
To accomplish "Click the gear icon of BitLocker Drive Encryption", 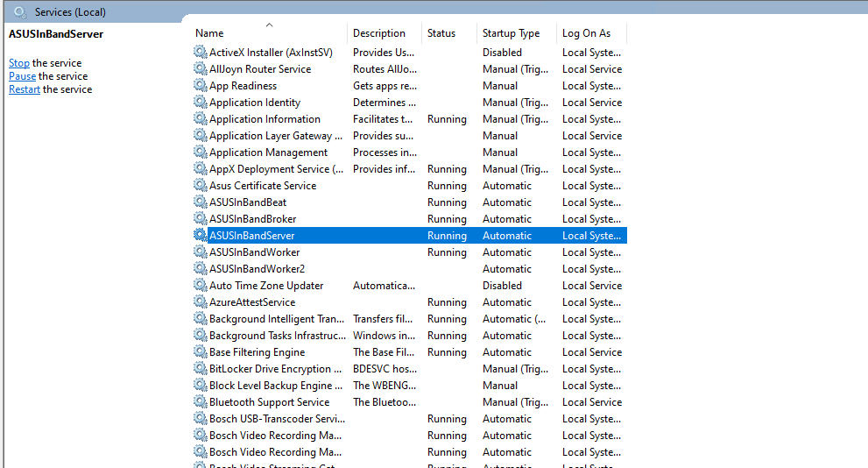I will point(200,368).
